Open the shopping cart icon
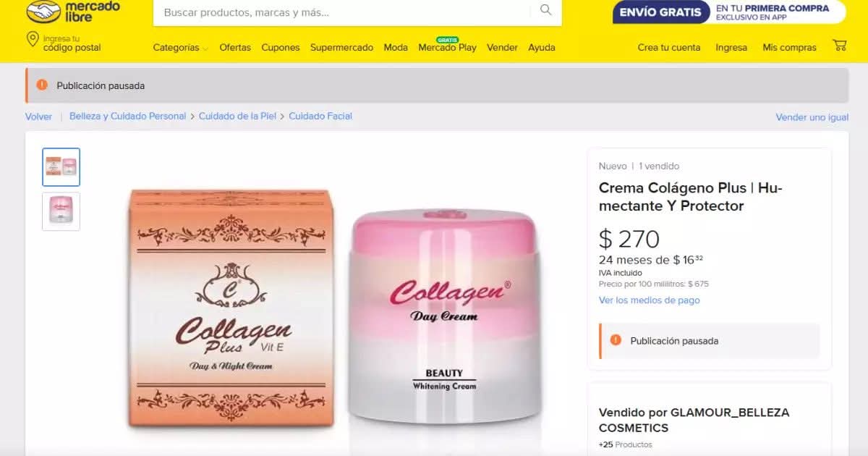The width and height of the screenshot is (868, 456). (x=840, y=45)
